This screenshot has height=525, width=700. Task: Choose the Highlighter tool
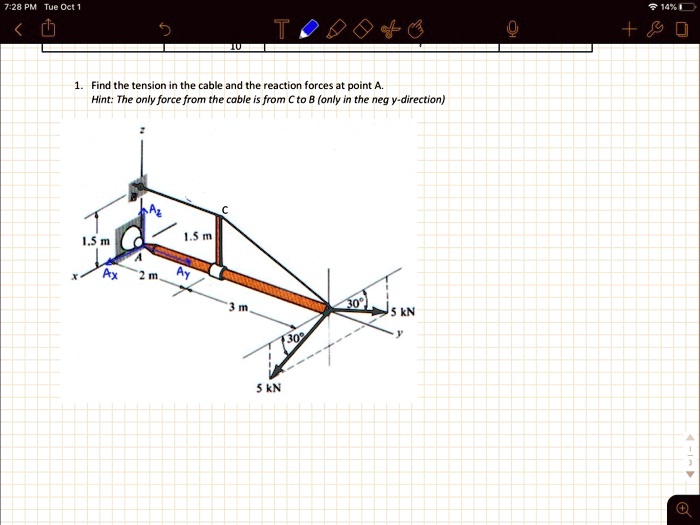pyautogui.click(x=336, y=29)
